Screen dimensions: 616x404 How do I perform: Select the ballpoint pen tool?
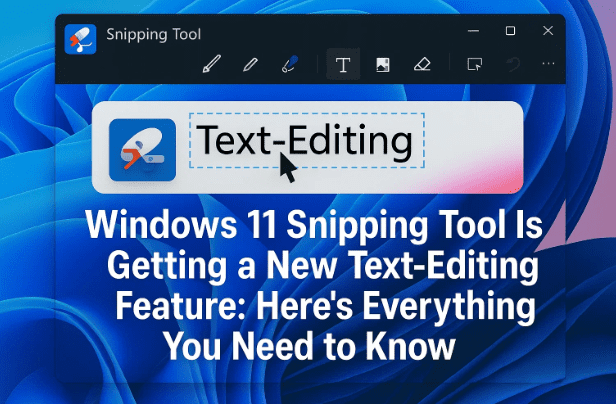pyautogui.click(x=212, y=64)
